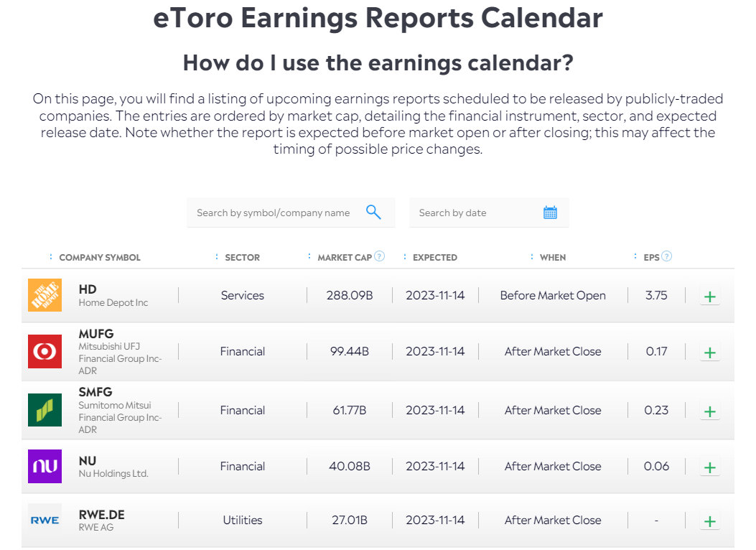The image size is (756, 550).
Task: Click the magnifier search icon
Action: (373, 212)
